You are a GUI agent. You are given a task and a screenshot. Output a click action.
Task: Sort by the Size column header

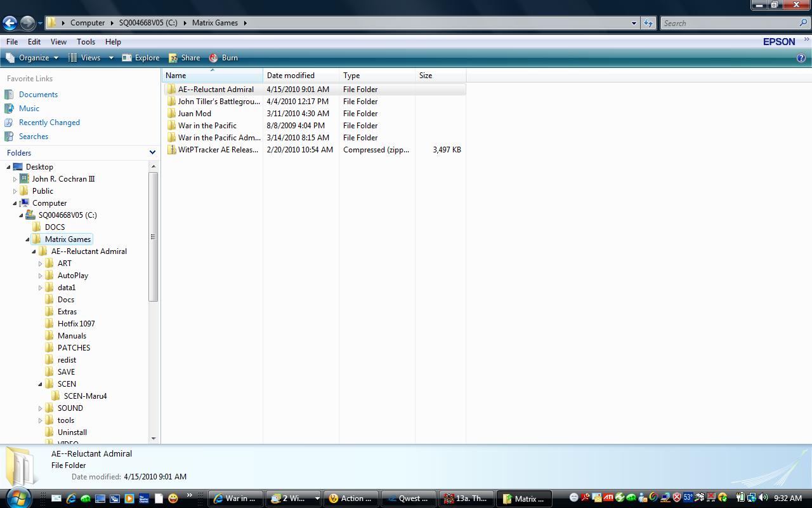pyautogui.click(x=441, y=76)
